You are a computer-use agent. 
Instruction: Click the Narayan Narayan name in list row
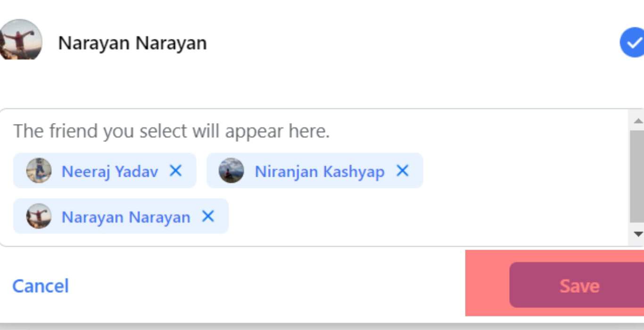(x=132, y=43)
